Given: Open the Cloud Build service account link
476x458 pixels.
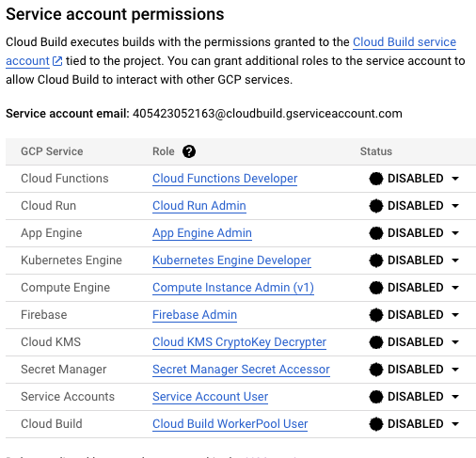Looking at the screenshot, I should pos(405,42).
